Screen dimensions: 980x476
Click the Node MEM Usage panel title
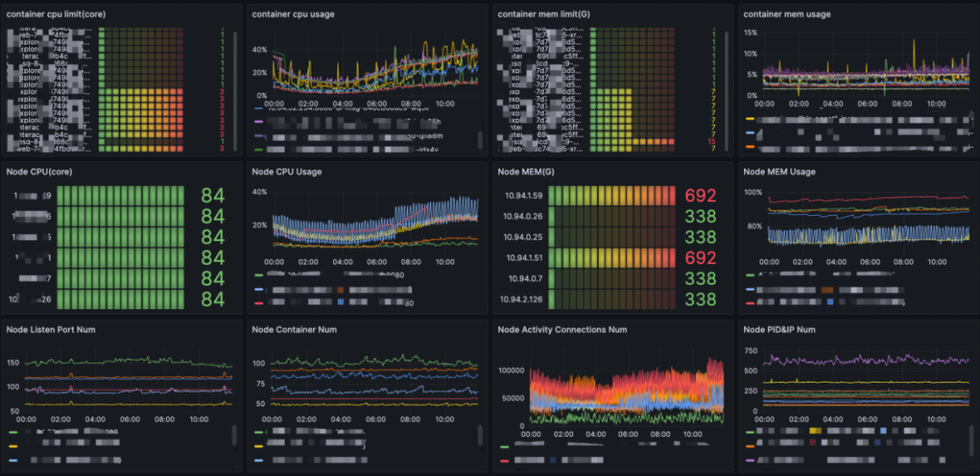tap(779, 171)
